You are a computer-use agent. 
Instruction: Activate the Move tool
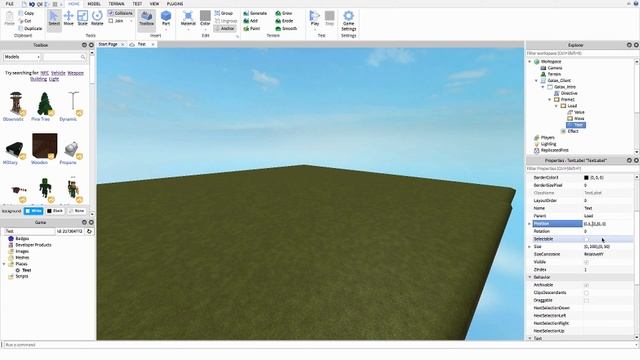(x=69, y=19)
